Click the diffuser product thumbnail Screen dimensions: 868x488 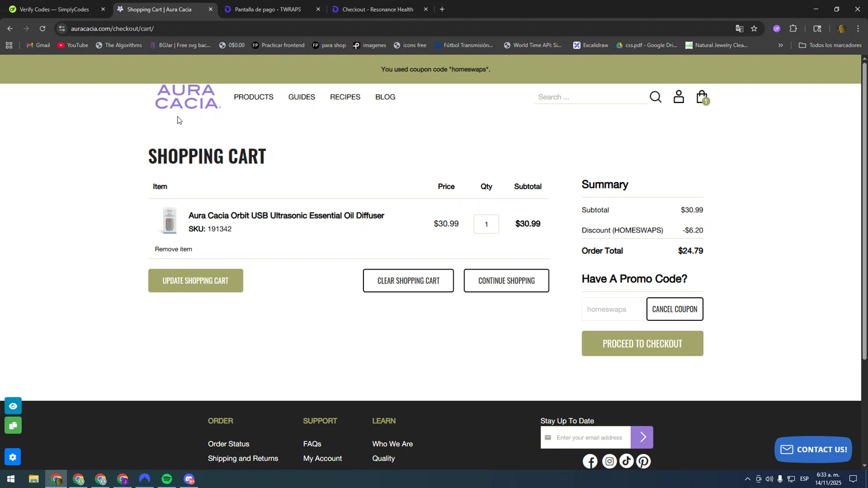[169, 221]
